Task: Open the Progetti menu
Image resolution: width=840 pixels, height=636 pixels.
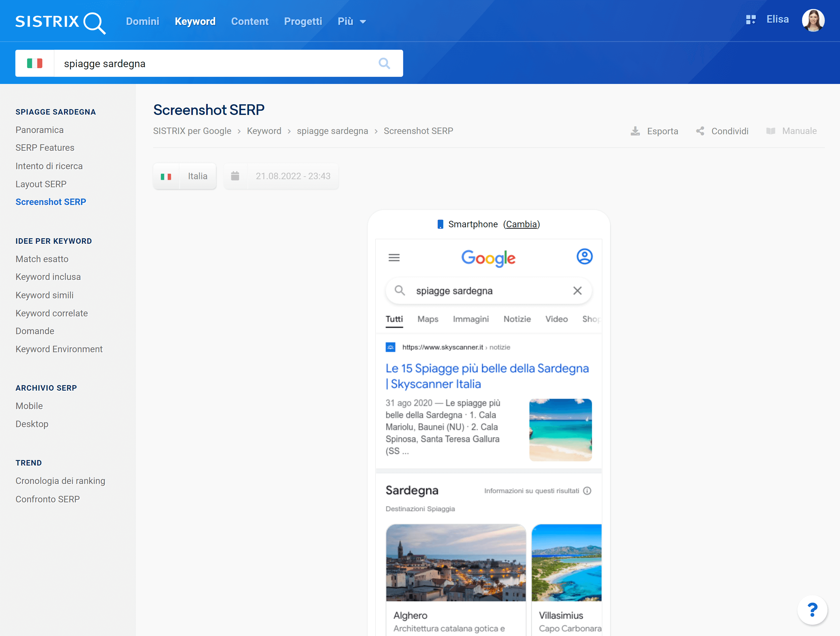Action: (x=303, y=22)
